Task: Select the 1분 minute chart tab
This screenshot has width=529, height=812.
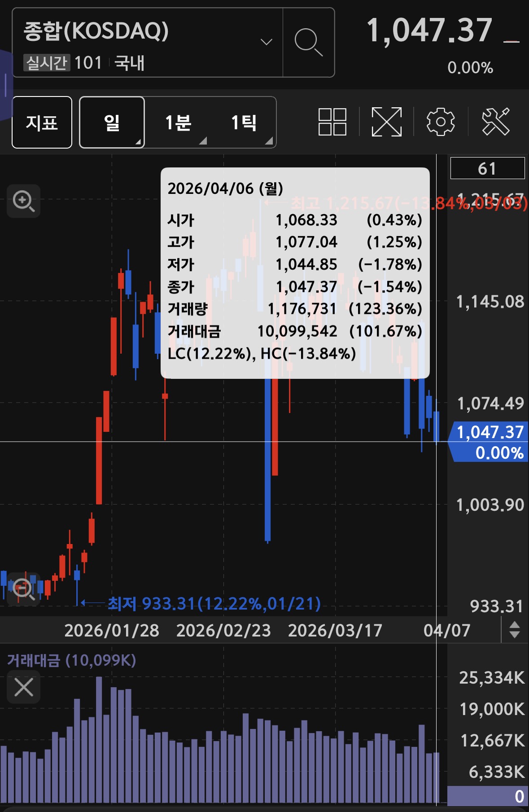Action: 178,123
